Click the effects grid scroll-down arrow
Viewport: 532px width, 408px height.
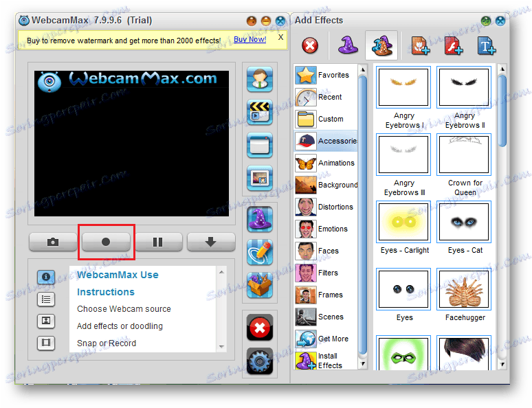(x=502, y=365)
